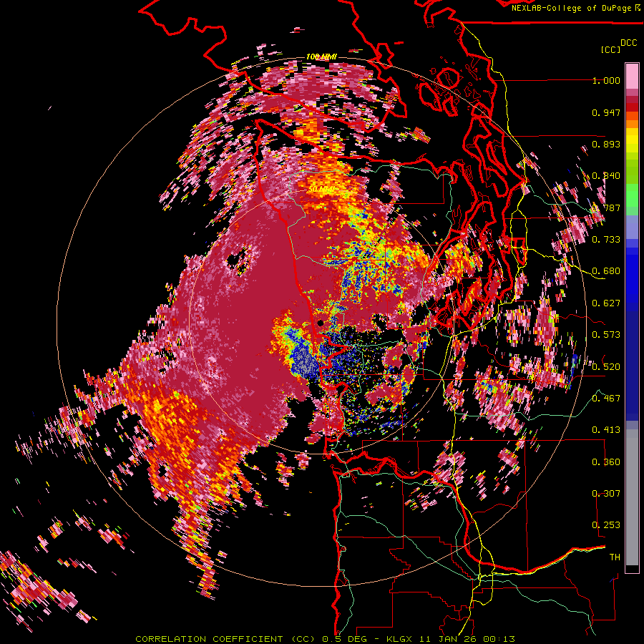
Task: Select the 0.520 scale value
Action: click(x=606, y=366)
